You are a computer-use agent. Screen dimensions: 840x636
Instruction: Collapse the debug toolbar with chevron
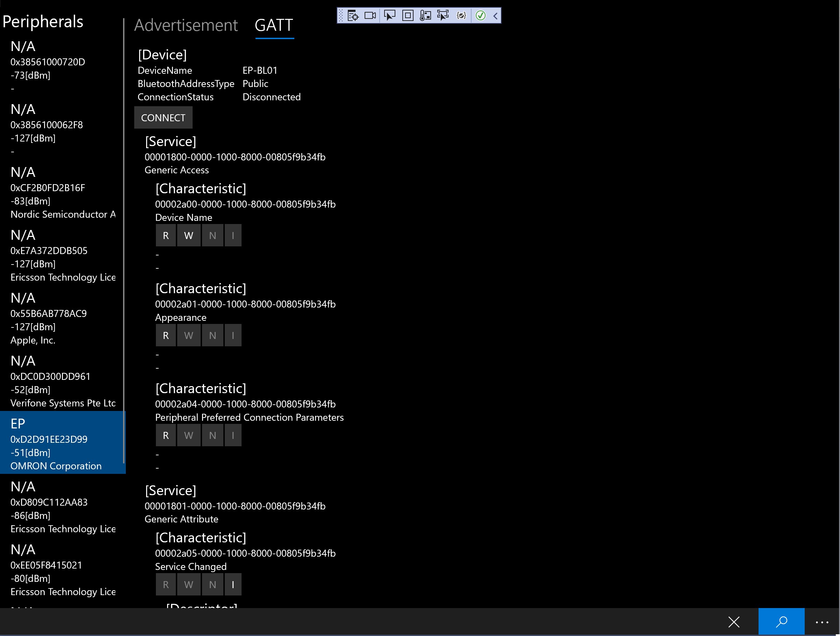tap(495, 16)
